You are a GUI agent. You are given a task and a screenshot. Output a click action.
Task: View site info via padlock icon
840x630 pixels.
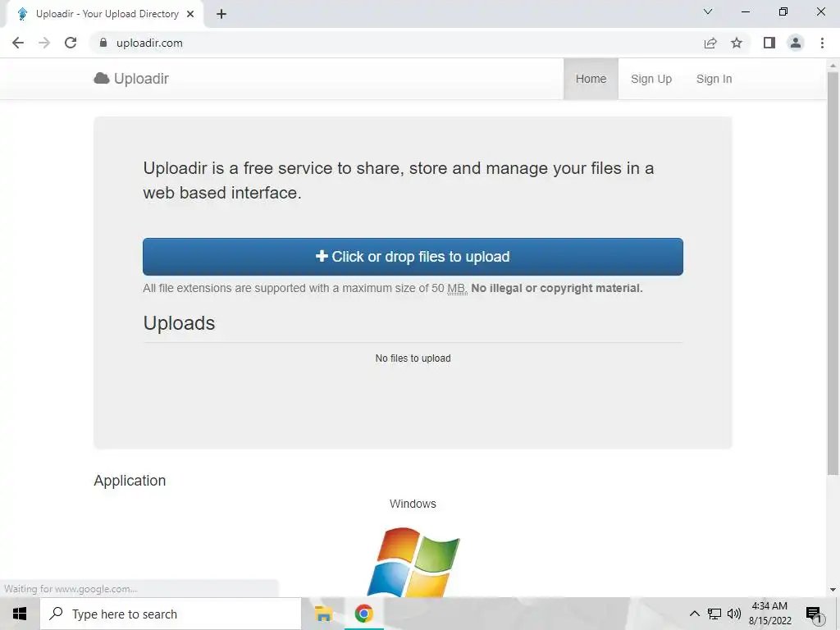tap(103, 43)
